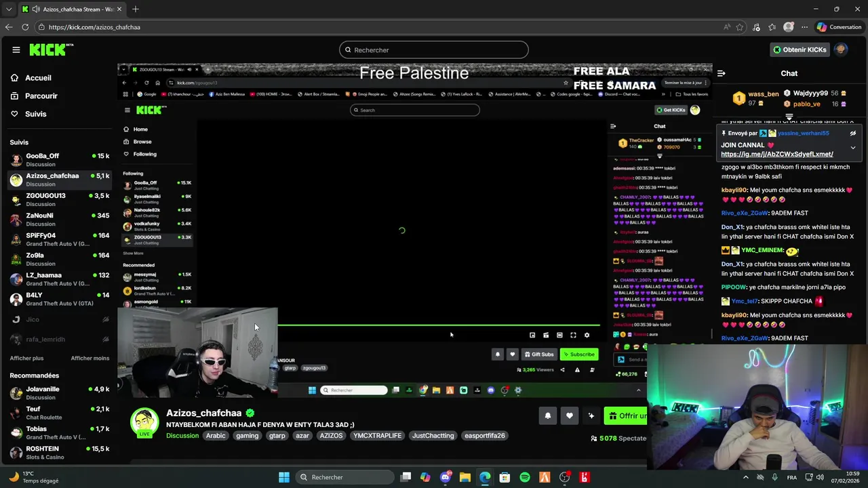Follow Azizos_chafchaa with the heart button
This screenshot has height=488, width=868.
click(570, 416)
